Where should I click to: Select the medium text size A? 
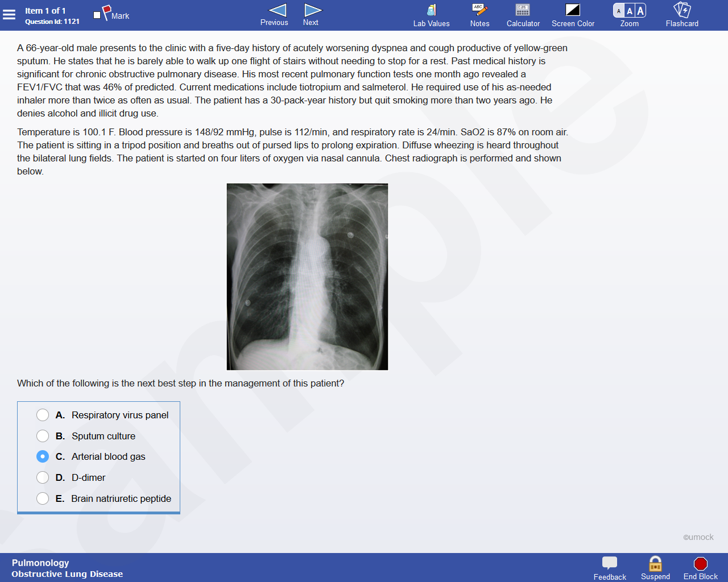click(630, 10)
